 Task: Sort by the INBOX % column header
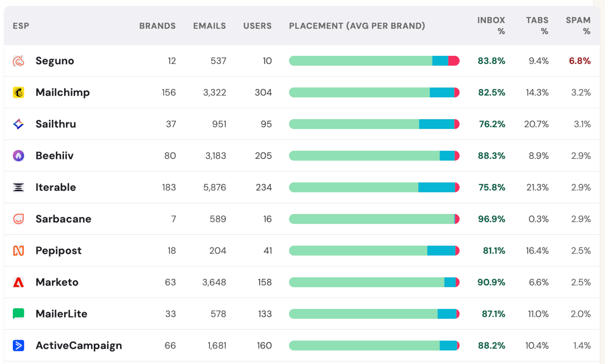491,26
